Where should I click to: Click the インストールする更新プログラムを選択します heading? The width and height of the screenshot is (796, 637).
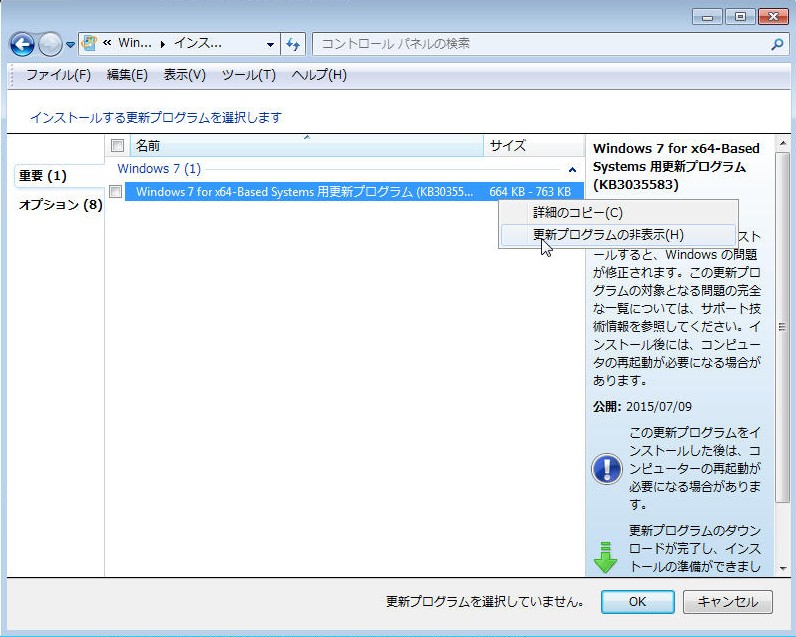click(155, 117)
